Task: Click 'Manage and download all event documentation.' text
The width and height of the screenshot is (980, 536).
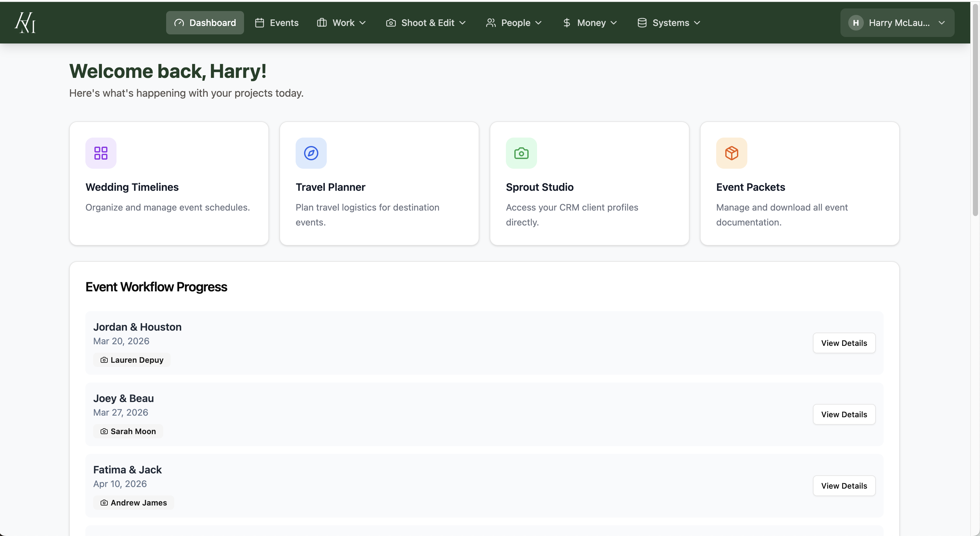Action: pos(782,215)
